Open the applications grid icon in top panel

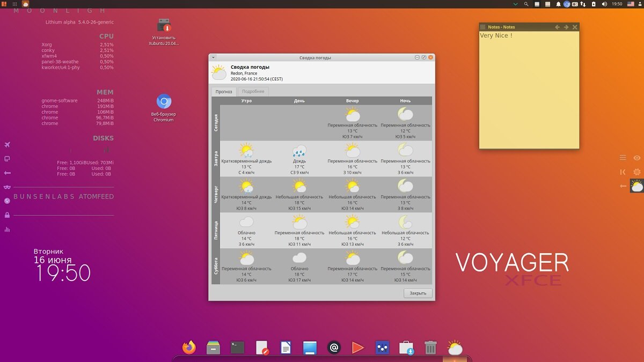point(14,4)
